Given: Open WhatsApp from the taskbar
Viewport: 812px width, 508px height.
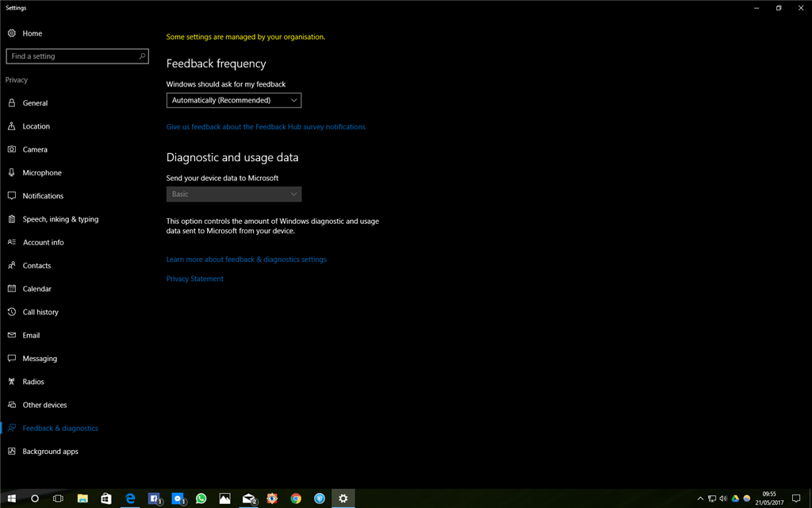Looking at the screenshot, I should pyautogui.click(x=201, y=498).
